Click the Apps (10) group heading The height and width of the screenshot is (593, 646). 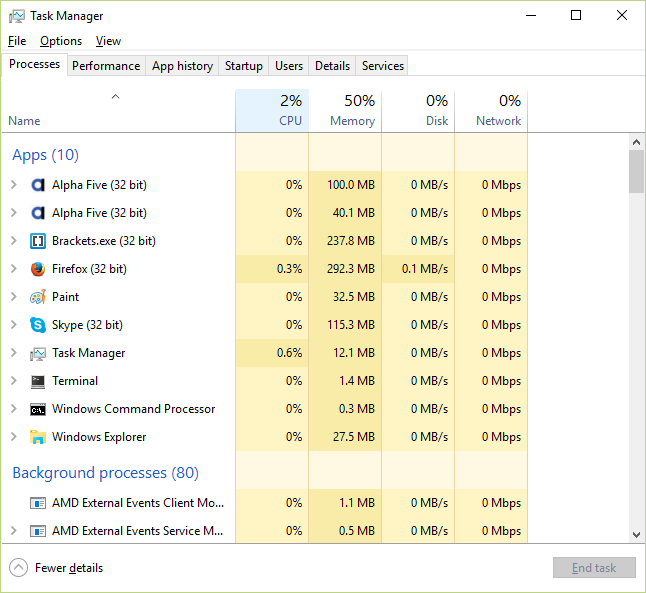(x=45, y=155)
